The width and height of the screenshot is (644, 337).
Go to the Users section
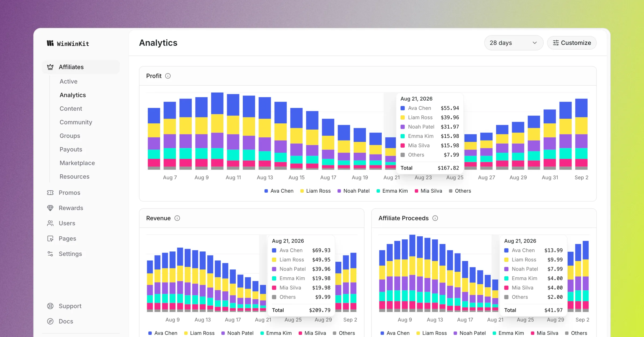(x=67, y=223)
